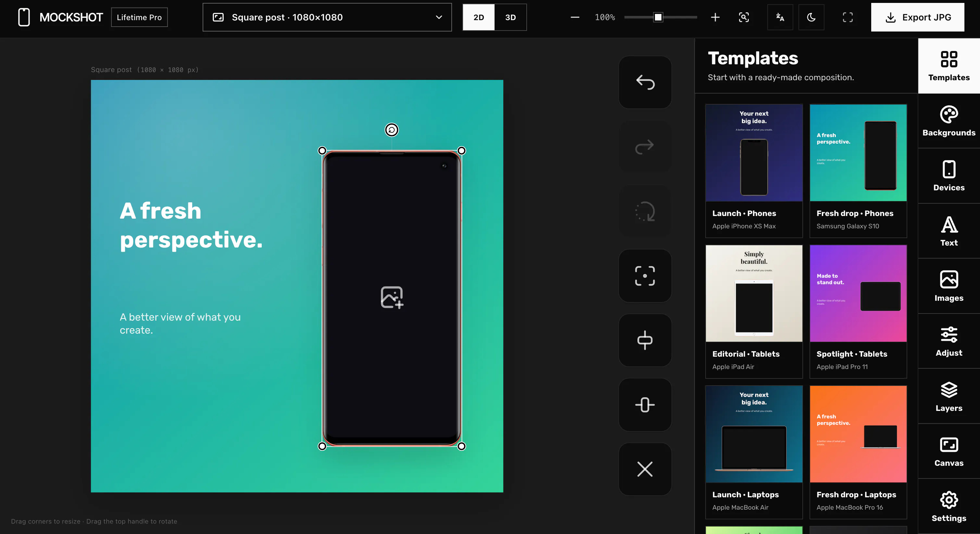Click the Export JPG button
This screenshot has height=534, width=980.
(918, 17)
